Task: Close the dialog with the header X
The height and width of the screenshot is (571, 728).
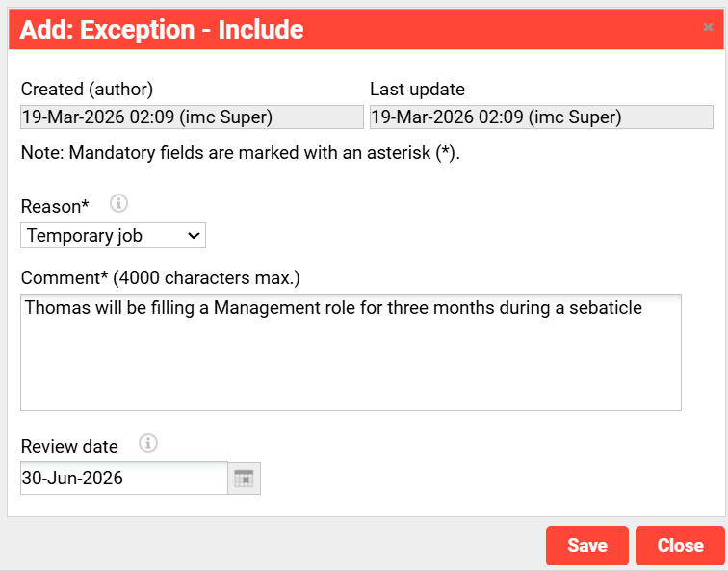Action: [708, 27]
